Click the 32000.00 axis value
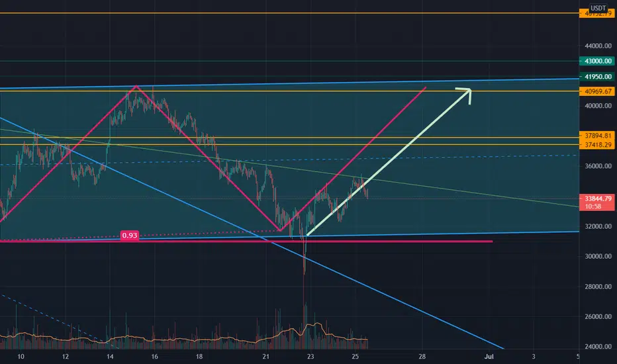617x364 pixels. point(598,226)
